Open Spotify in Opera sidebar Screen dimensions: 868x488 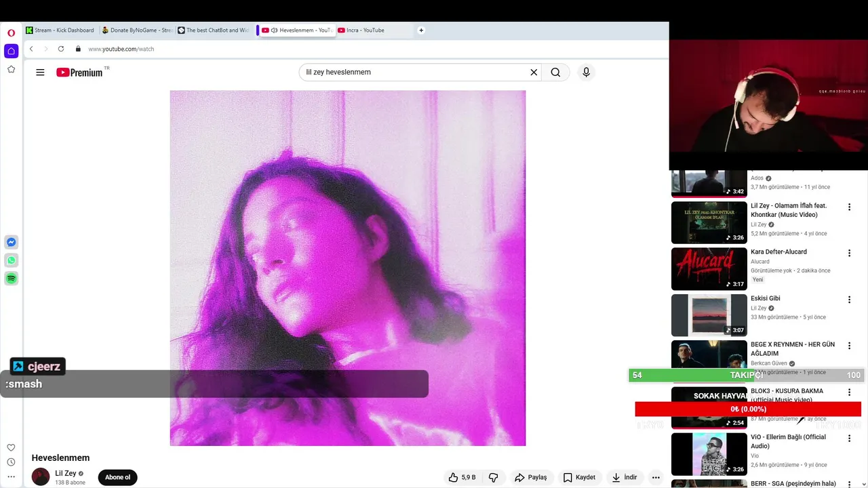(11, 279)
